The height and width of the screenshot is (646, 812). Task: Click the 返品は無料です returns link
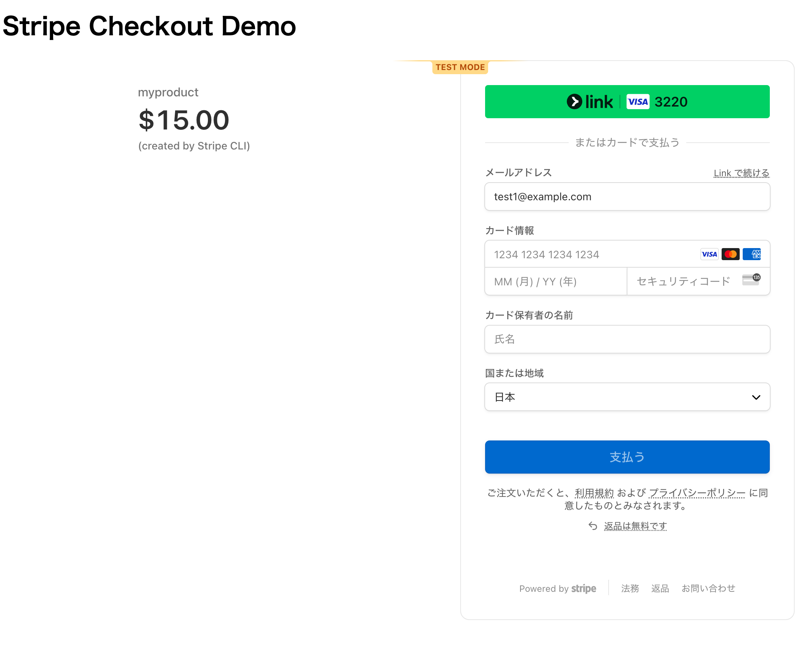pyautogui.click(x=635, y=526)
